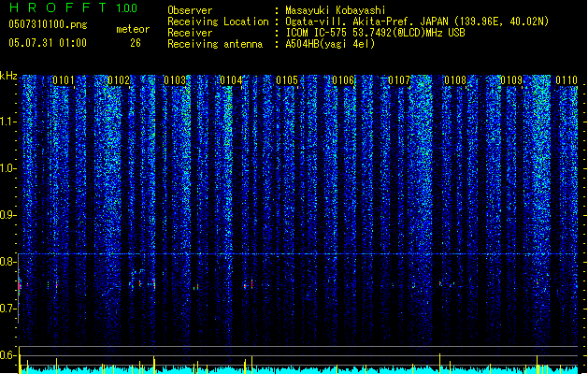Viewport: 588px width, 374px height.
Task: Click the kHz axis unit label
Action: tap(8, 76)
